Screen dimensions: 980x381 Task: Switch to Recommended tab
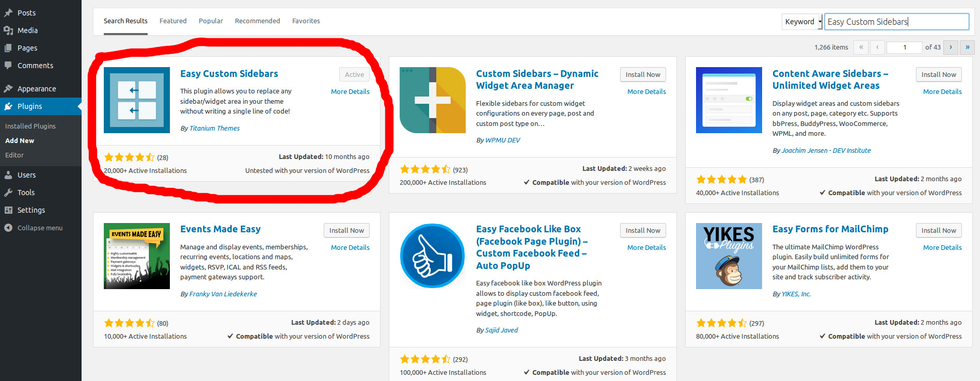[x=257, y=21]
